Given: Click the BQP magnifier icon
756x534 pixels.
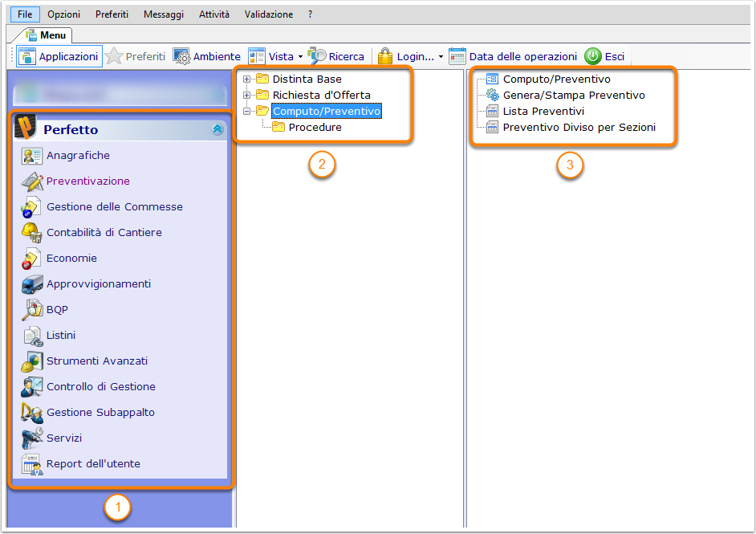Looking at the screenshot, I should (32, 310).
